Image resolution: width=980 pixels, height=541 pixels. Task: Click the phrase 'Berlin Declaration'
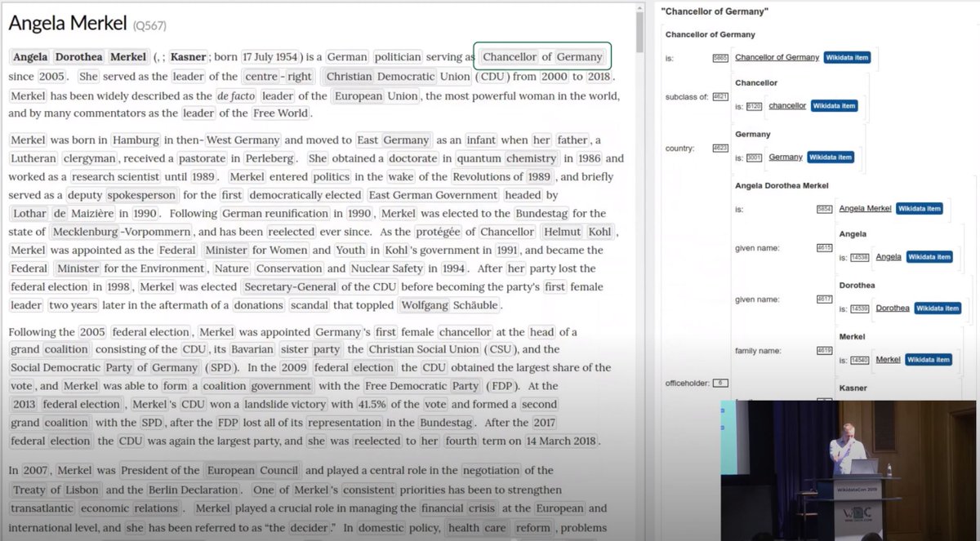[194, 490]
